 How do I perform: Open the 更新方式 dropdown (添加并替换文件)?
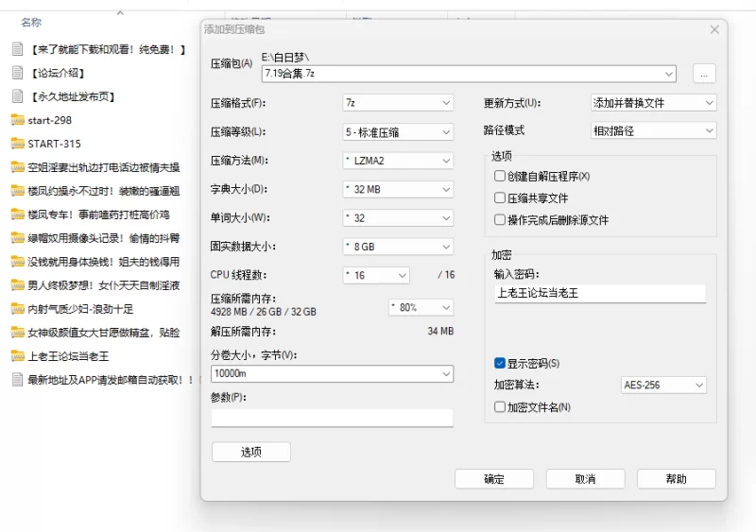coord(653,103)
